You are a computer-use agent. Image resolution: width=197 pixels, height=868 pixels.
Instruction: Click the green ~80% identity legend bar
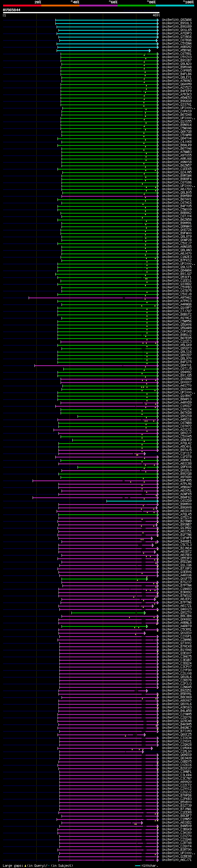(x=137, y=6)
